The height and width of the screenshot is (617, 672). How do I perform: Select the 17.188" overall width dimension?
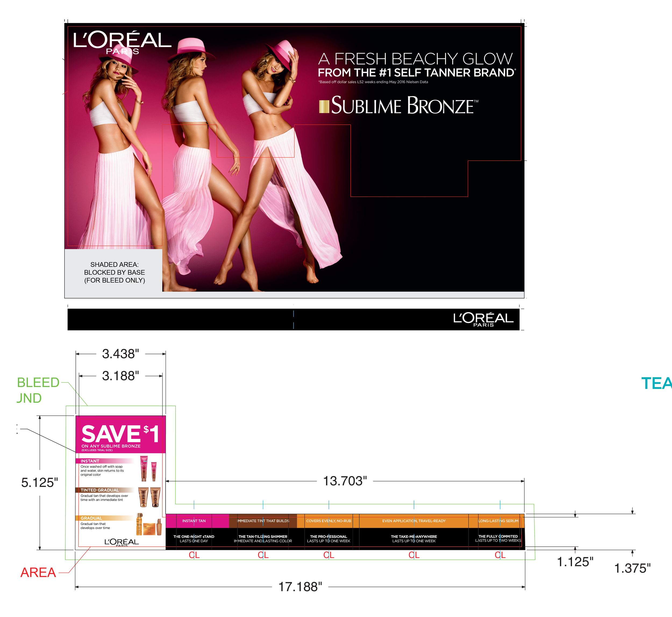tap(300, 587)
